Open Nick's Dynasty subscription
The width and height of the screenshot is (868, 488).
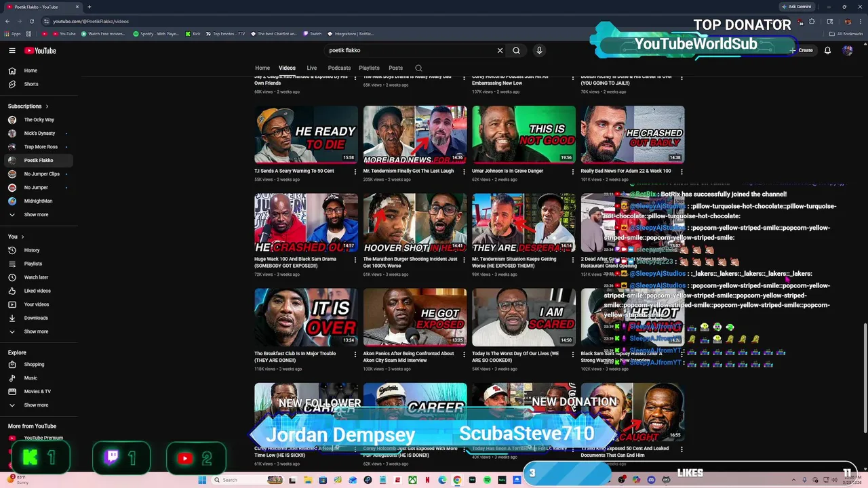38,134
